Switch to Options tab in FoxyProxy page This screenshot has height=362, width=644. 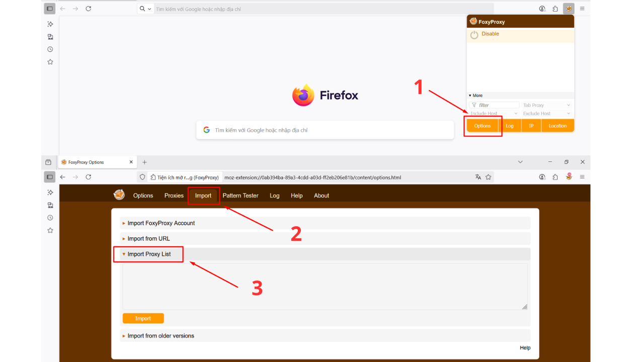pyautogui.click(x=143, y=196)
